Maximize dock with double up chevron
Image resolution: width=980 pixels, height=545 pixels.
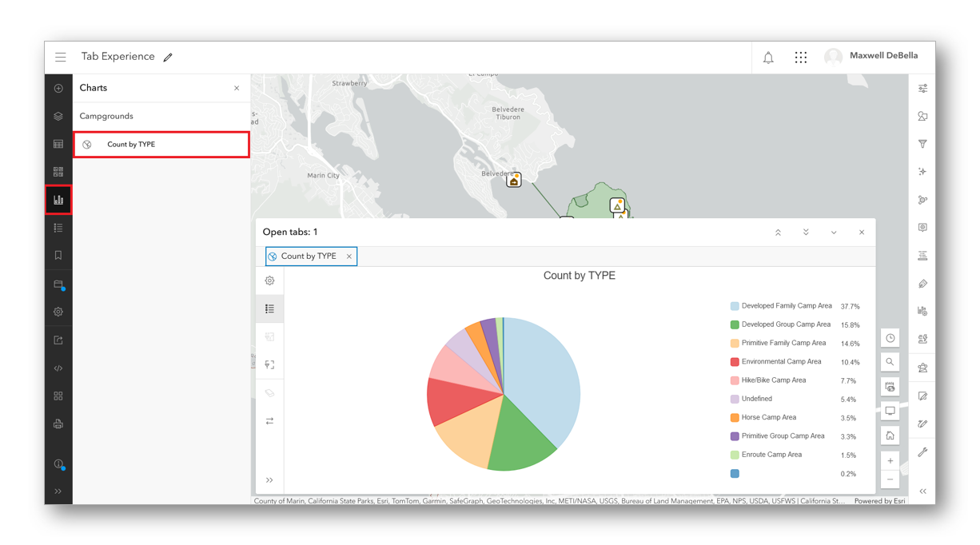[x=778, y=233]
